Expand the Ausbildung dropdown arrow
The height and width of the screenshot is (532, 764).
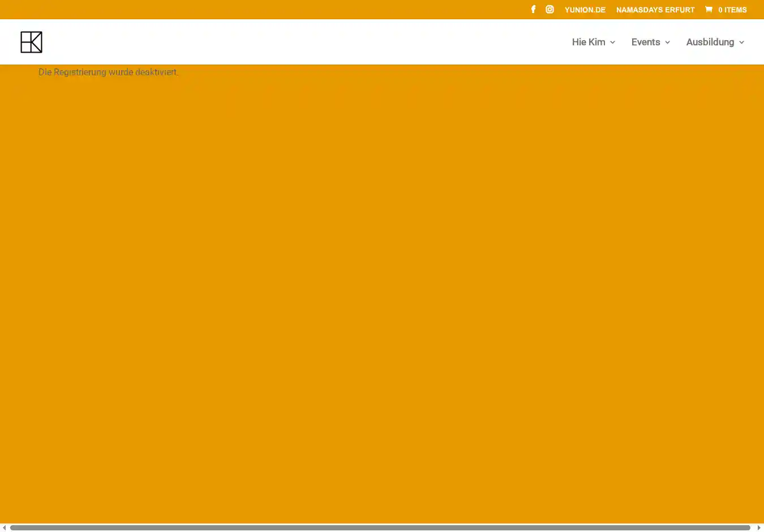click(741, 42)
